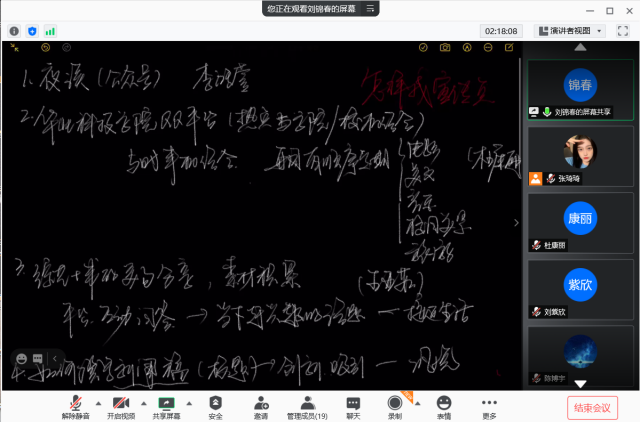Unmute the microphone via 解除静音
The height and width of the screenshot is (422, 640).
pos(76,407)
